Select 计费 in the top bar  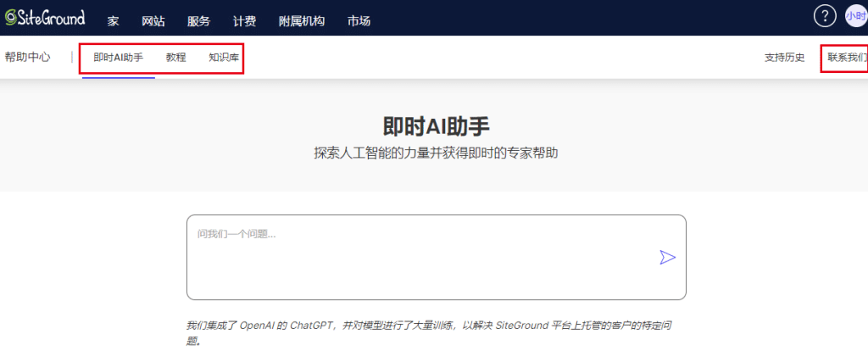[244, 21]
